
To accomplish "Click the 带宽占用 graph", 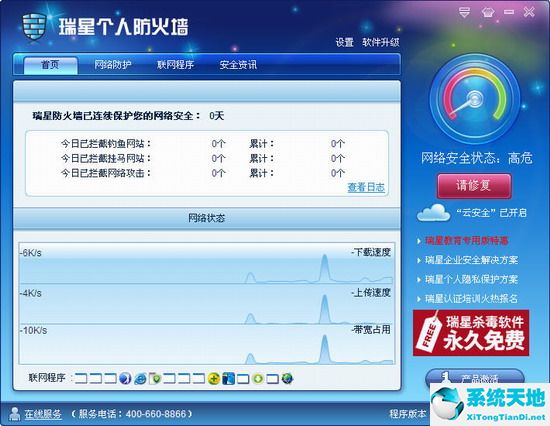I will coord(207,344).
